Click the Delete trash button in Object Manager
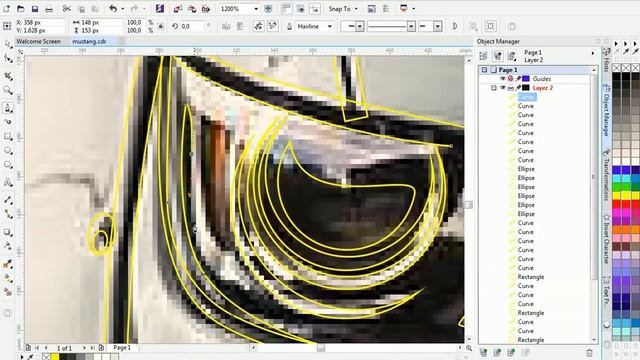Screen dimensions: 640x360 589,352
